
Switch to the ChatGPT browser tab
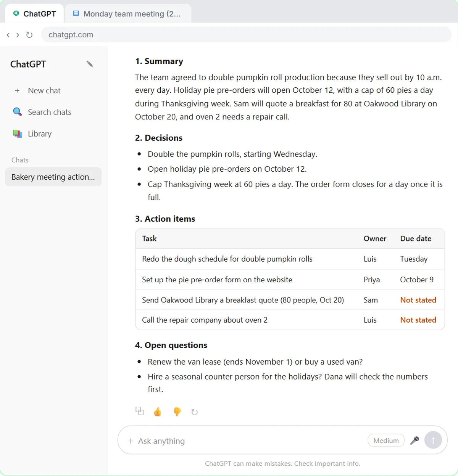(x=35, y=14)
